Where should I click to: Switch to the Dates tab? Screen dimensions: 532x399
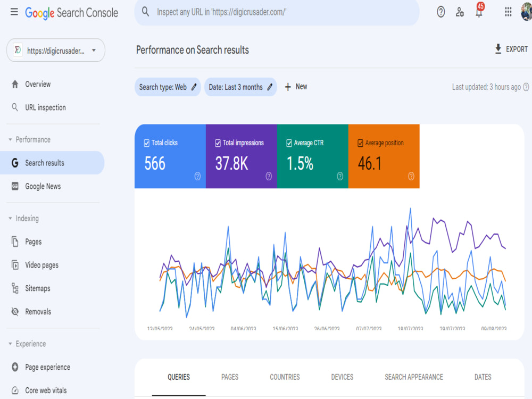click(483, 377)
